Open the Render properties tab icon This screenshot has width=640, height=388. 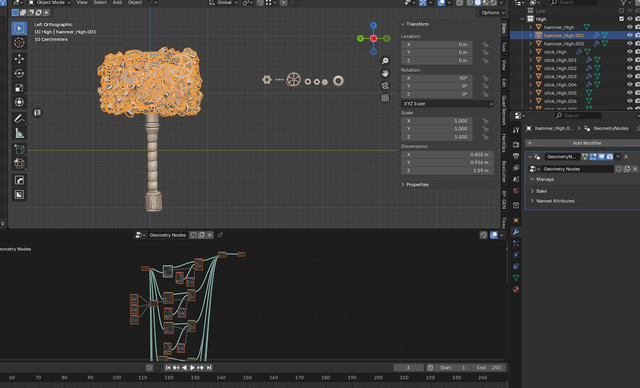coord(516,144)
